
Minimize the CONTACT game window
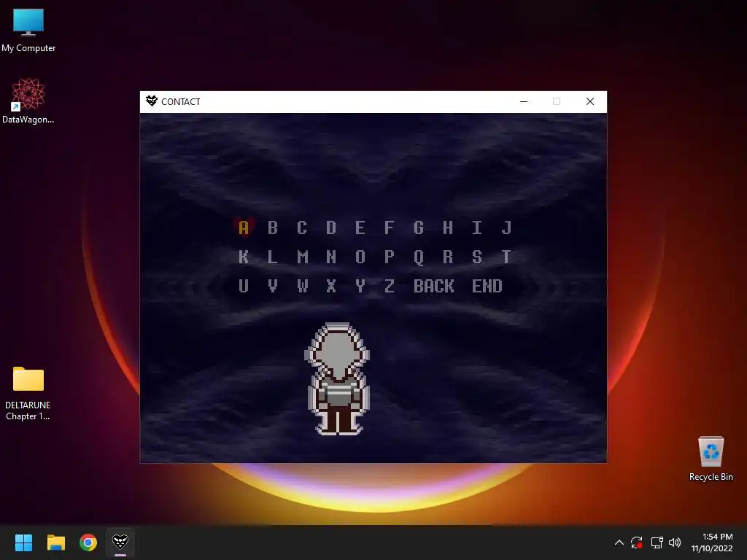[524, 101]
